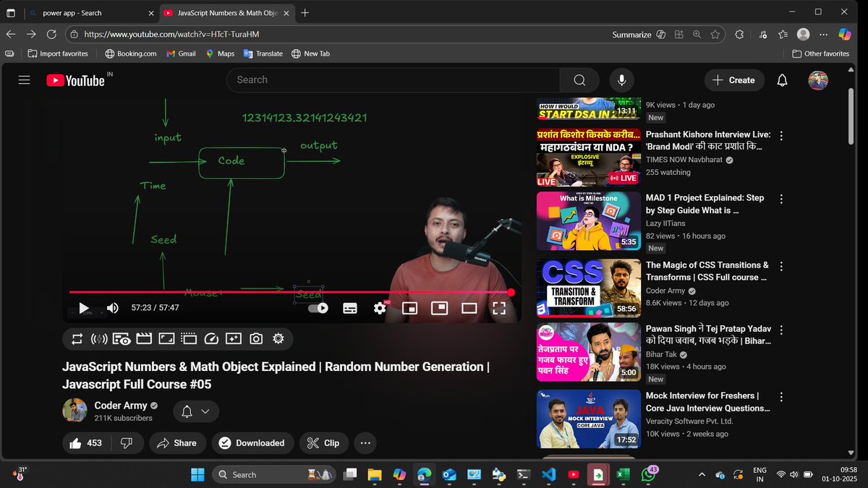Switch to the power app - Search tab
The width and height of the screenshot is (868, 488).
point(92,13)
